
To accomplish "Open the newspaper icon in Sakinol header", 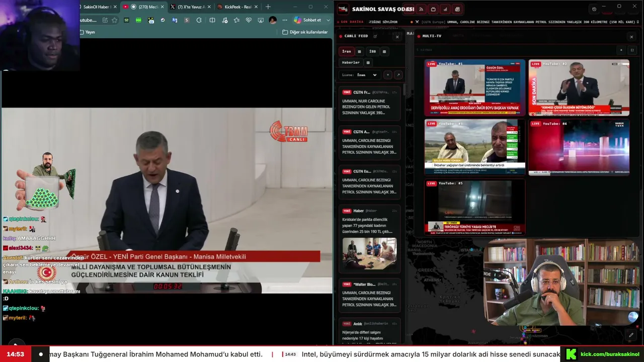I will (x=457, y=9).
